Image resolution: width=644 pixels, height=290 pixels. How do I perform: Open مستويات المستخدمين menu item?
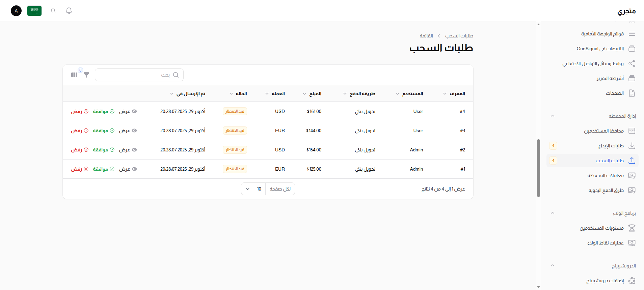coord(592,228)
